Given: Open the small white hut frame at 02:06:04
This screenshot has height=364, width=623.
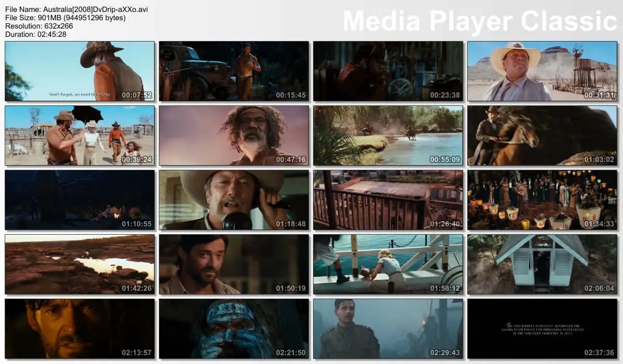Looking at the screenshot, I should click(542, 264).
